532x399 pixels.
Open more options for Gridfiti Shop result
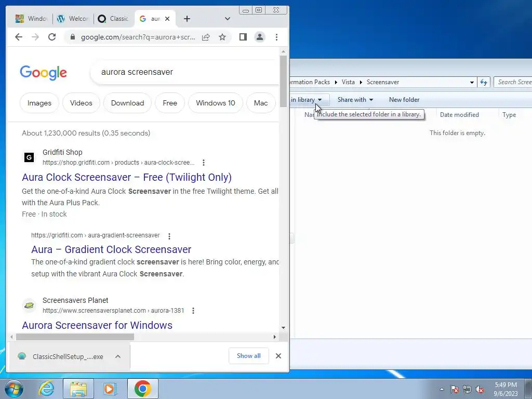tap(204, 163)
